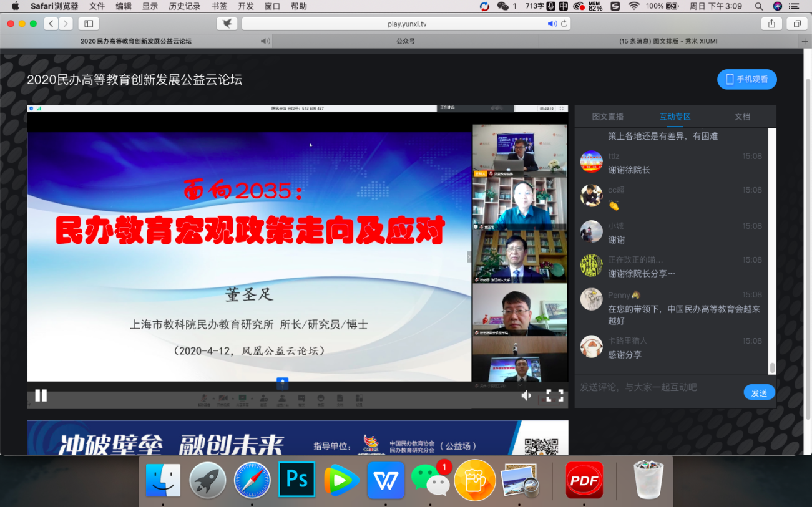Open WeChat from the dock
The height and width of the screenshot is (507, 812).
[430, 481]
